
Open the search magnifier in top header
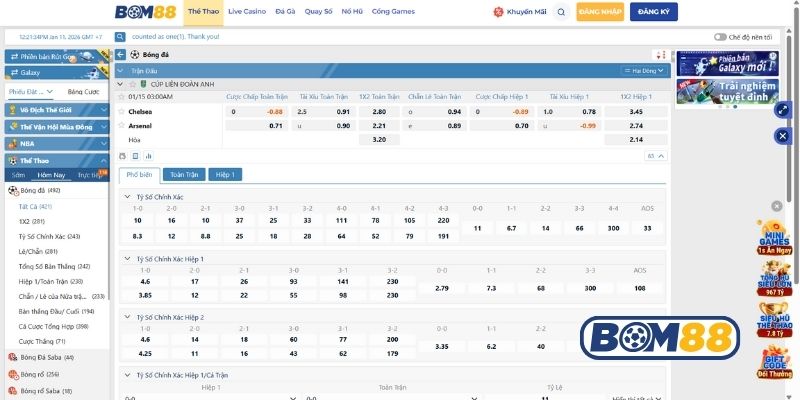tap(561, 12)
